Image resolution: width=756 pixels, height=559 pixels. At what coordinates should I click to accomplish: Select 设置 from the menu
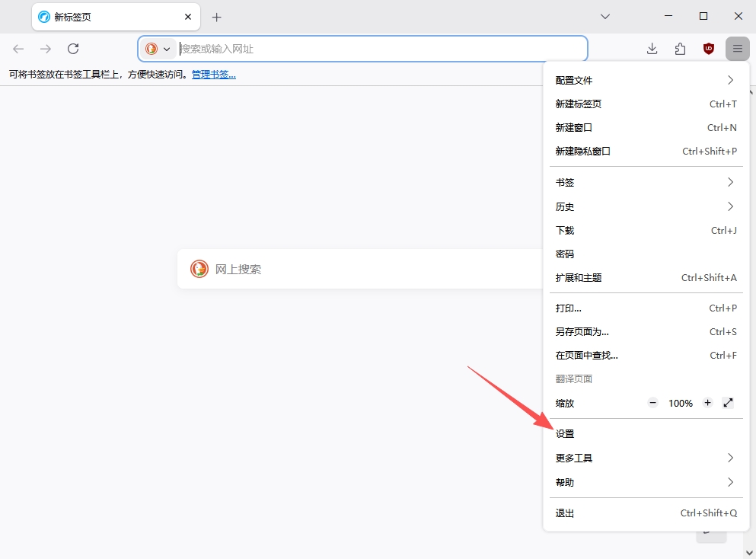pos(646,433)
